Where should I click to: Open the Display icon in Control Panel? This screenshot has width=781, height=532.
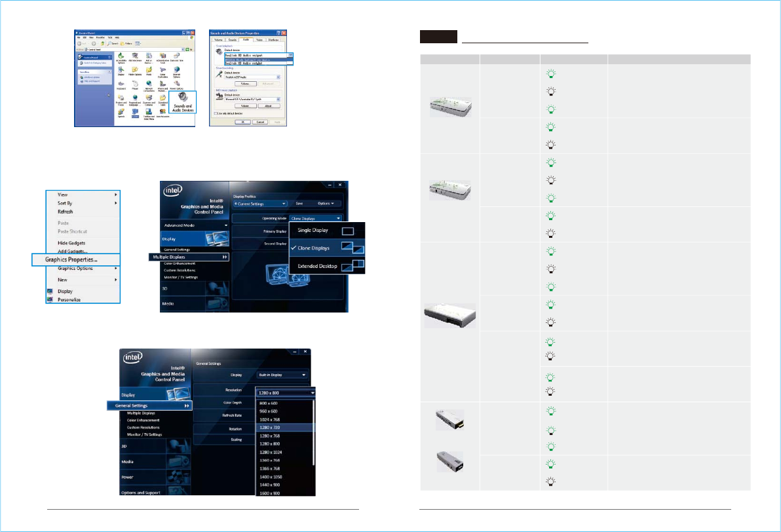(121, 71)
